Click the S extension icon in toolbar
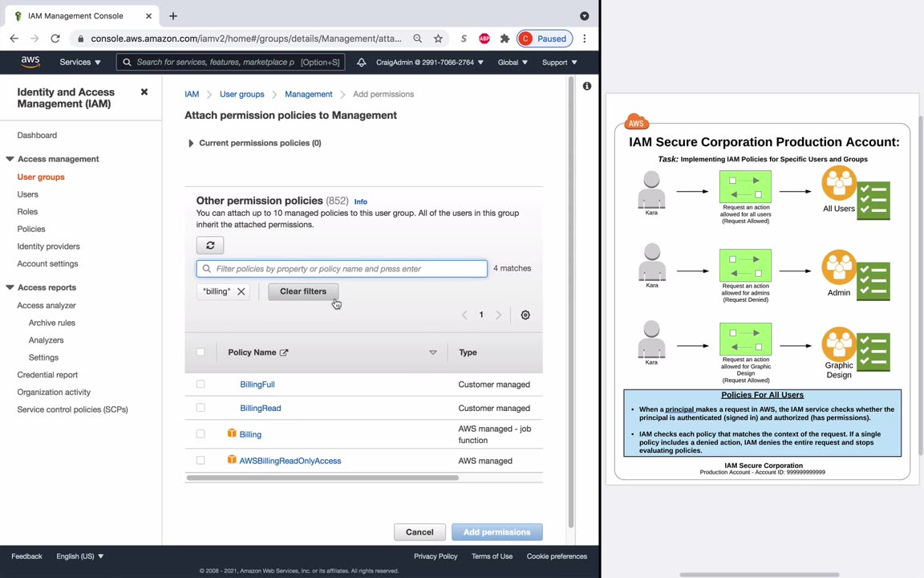Screen dimensions: 924x578 point(464,39)
